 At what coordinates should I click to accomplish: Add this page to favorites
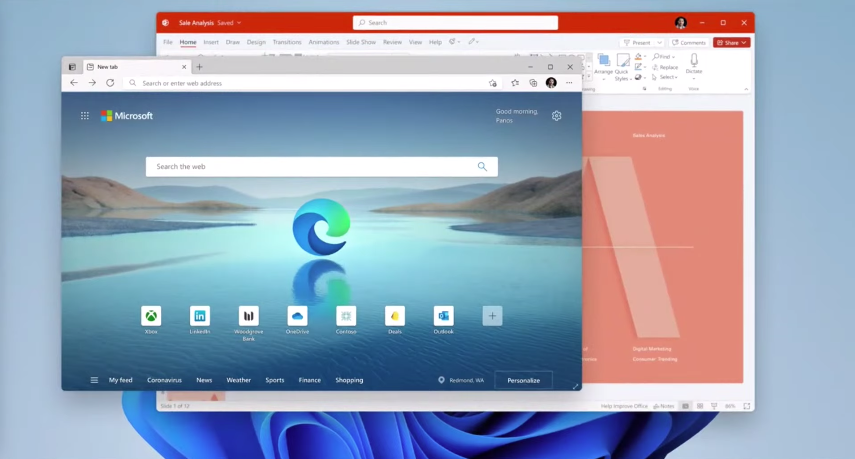coord(493,83)
